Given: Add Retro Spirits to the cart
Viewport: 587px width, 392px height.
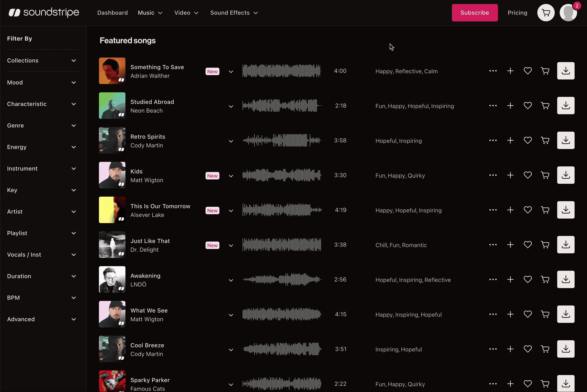Looking at the screenshot, I should click(x=545, y=140).
